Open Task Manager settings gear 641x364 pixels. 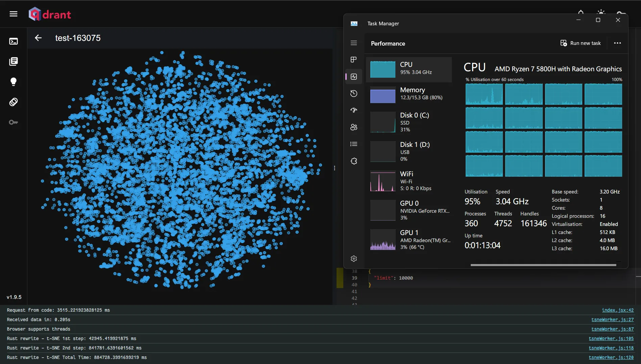coord(353,258)
